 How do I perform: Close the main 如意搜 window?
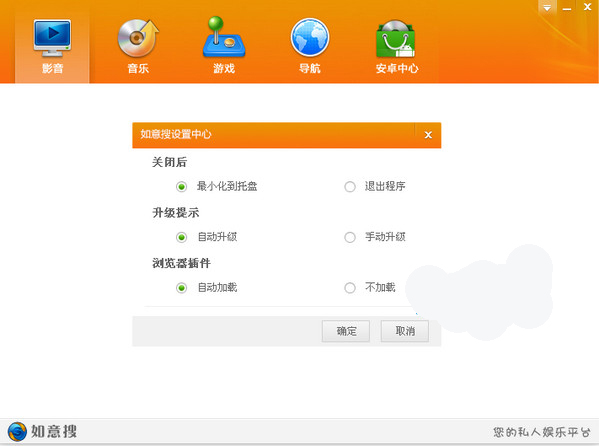pyautogui.click(x=588, y=7)
